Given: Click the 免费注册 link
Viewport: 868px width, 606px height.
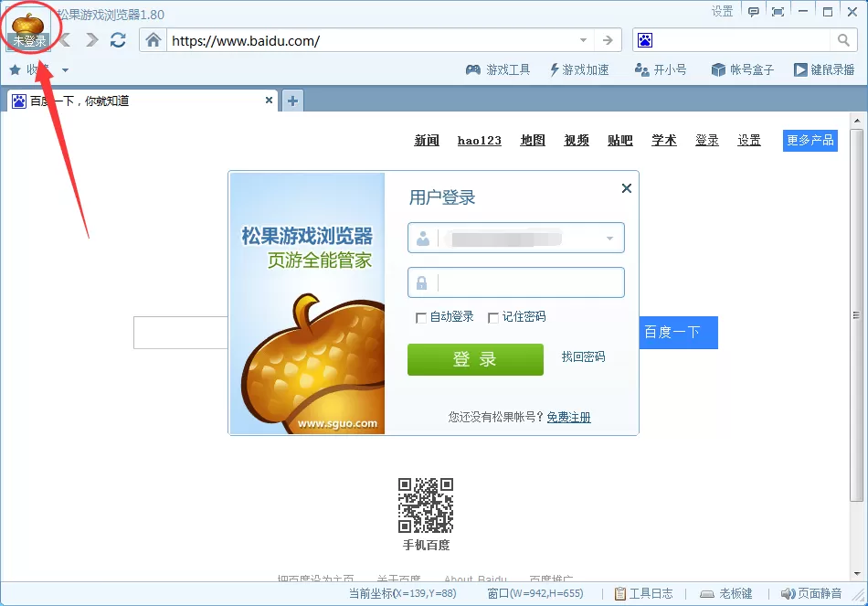Looking at the screenshot, I should coord(568,417).
